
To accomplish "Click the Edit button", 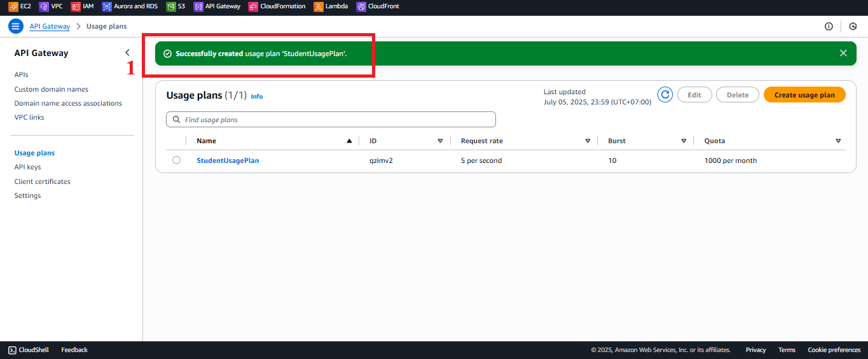I will point(694,95).
